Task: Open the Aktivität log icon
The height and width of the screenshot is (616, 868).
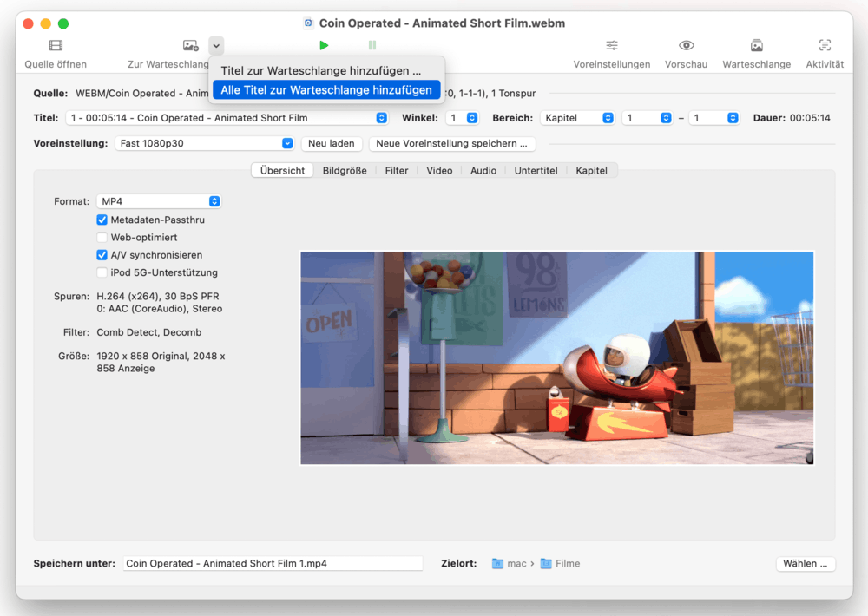Action: tap(825, 46)
